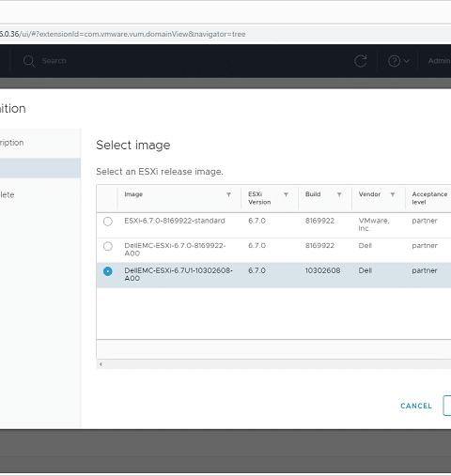Viewport: 451px width, 476px height.
Task: Open the Admin user menu
Action: (440, 61)
